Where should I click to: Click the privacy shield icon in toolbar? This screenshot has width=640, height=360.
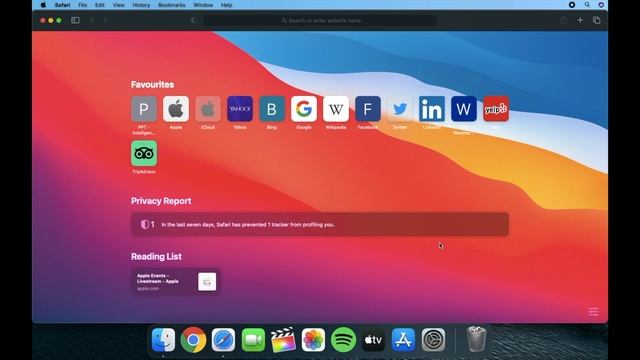pyautogui.click(x=194, y=20)
